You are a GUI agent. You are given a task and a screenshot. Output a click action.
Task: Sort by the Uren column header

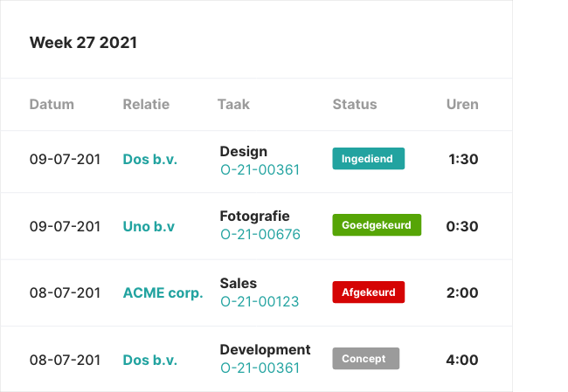pyautogui.click(x=462, y=104)
